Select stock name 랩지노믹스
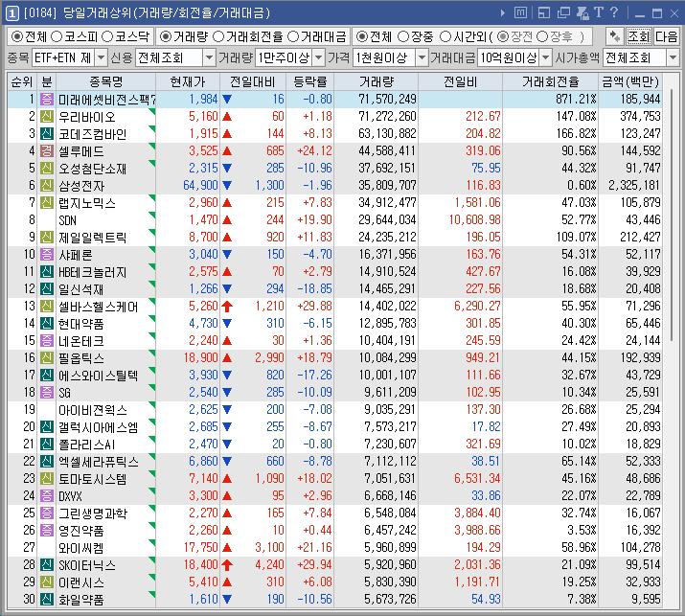 tap(87, 203)
